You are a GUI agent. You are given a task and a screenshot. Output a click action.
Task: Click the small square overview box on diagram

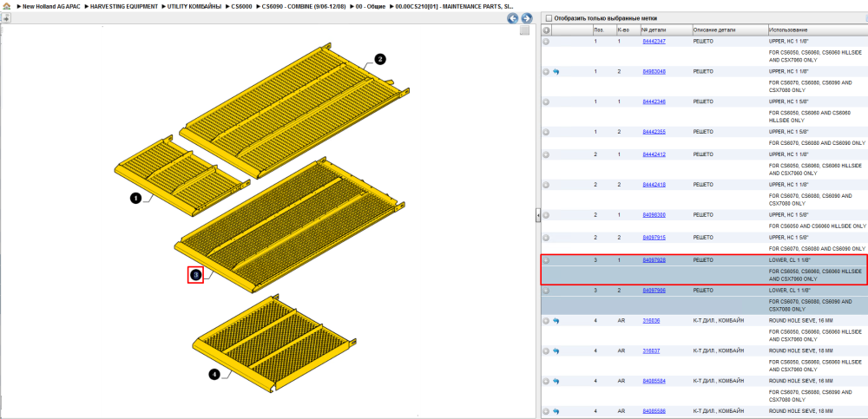[x=525, y=30]
